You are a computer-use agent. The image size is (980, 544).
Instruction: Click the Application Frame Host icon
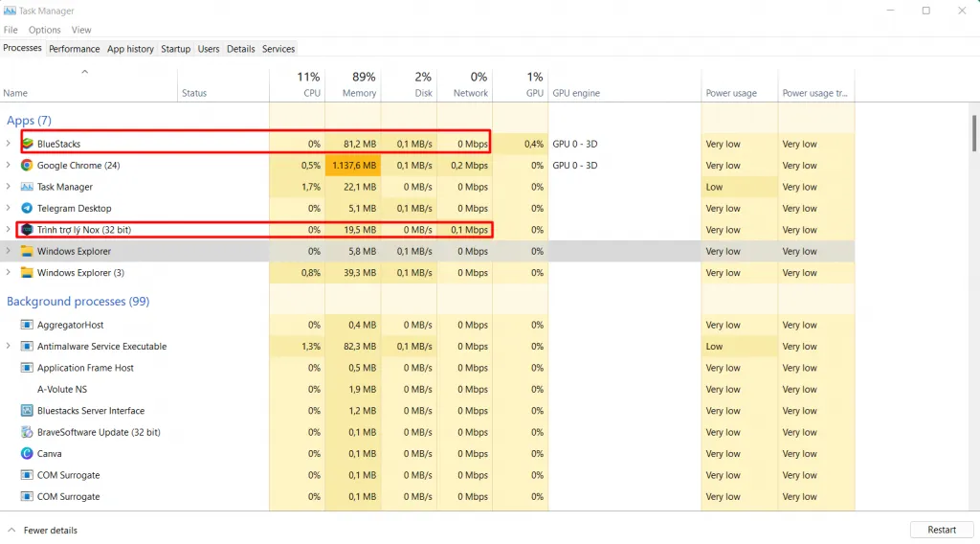pyautogui.click(x=27, y=368)
